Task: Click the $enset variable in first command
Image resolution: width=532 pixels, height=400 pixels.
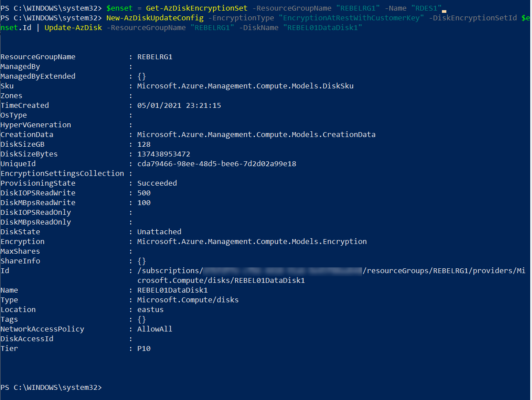Action: 120,8
